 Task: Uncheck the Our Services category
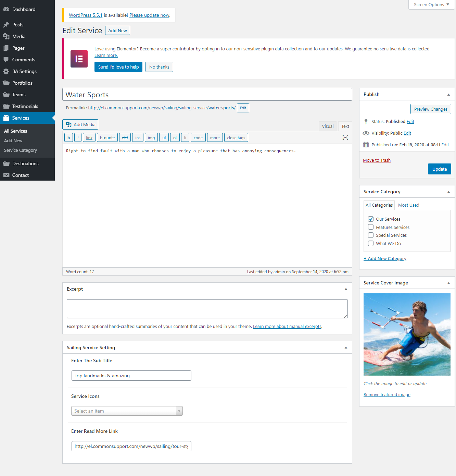(371, 219)
